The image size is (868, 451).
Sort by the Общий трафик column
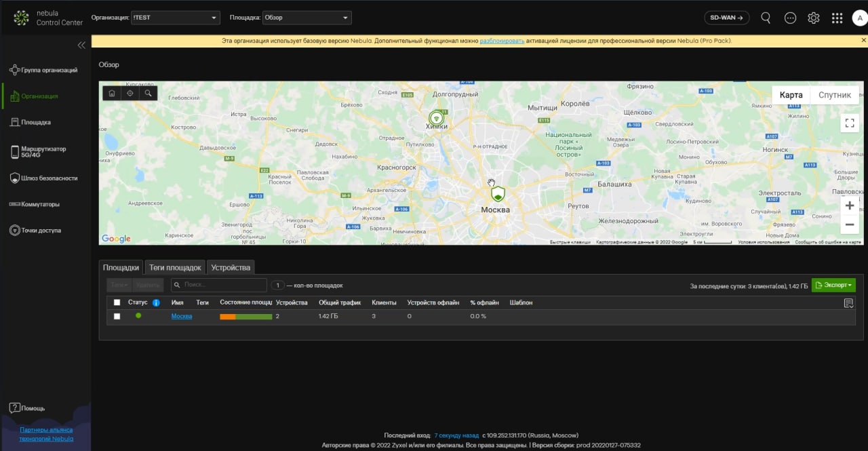pyautogui.click(x=340, y=302)
